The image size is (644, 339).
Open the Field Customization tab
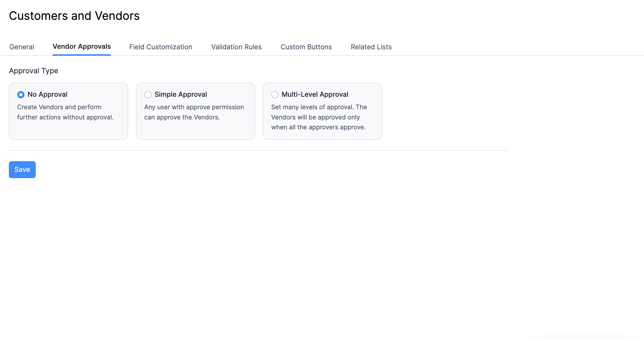point(160,47)
